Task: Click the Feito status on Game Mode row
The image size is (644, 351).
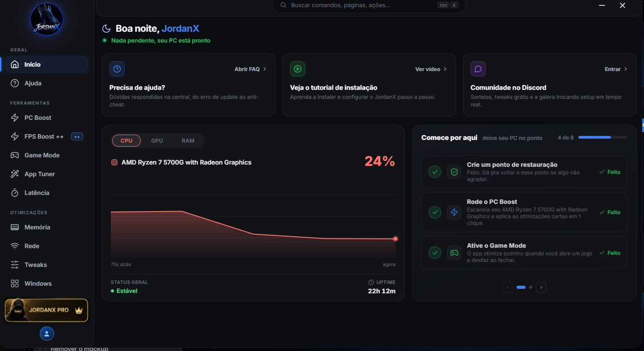Action: 610,253
